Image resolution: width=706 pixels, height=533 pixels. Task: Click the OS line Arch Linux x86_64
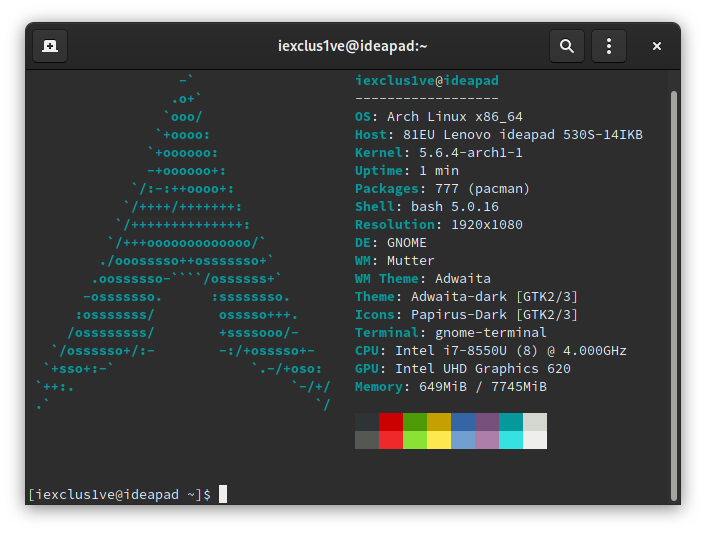click(x=439, y=117)
